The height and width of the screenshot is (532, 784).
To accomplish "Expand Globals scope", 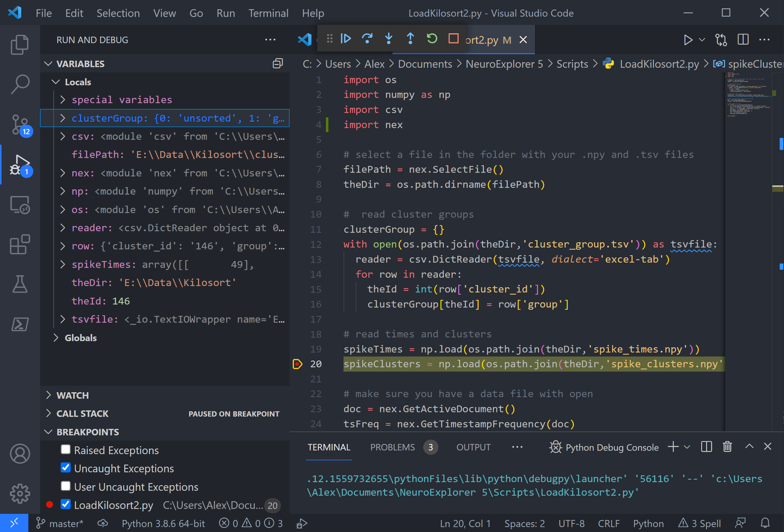I will point(56,338).
